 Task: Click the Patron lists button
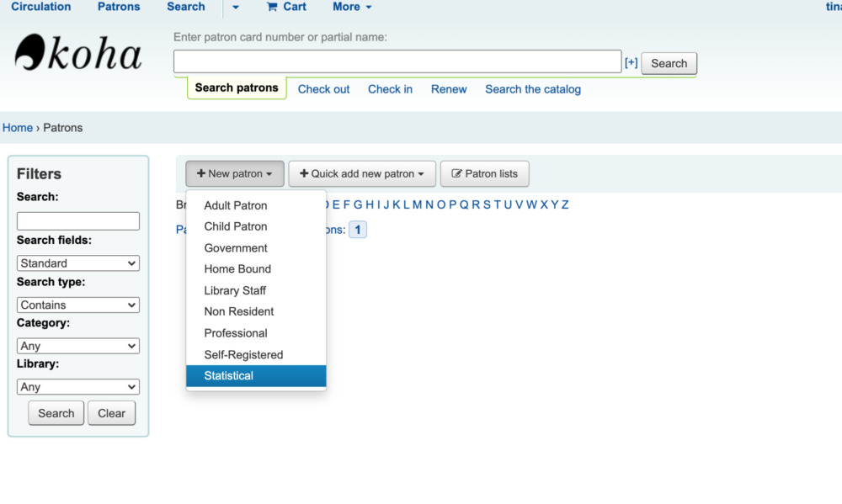(484, 174)
